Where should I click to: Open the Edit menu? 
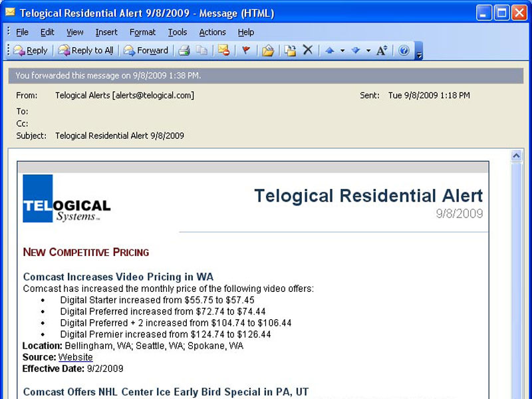click(47, 32)
